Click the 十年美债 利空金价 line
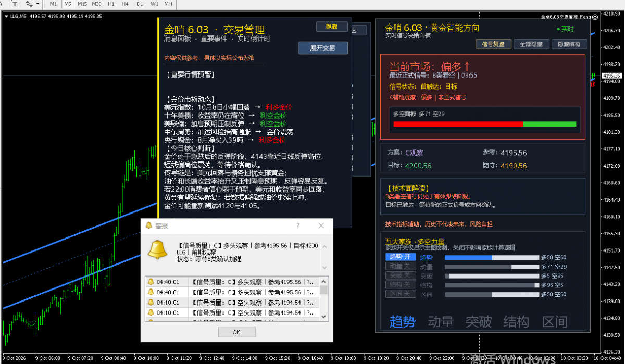This screenshot has width=625, height=364. pos(225,115)
